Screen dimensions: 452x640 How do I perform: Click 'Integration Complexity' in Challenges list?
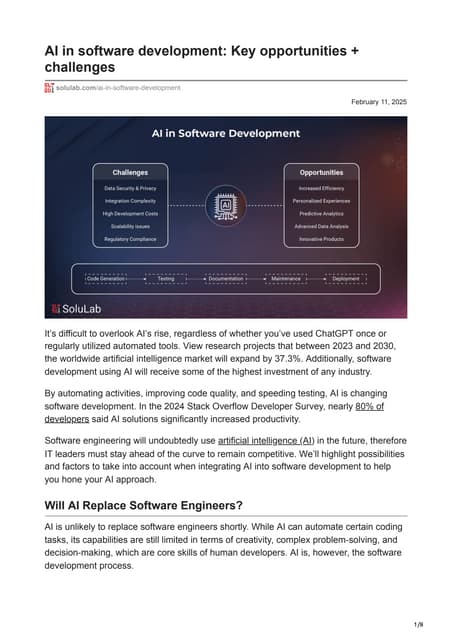point(130,201)
